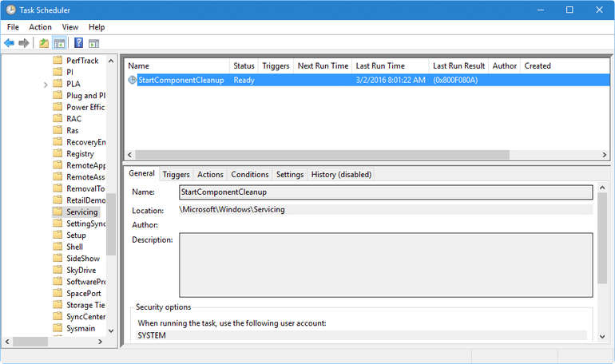Click the Forward arrow in the toolbar
Image resolution: width=615 pixels, height=364 pixels.
[x=23, y=42]
